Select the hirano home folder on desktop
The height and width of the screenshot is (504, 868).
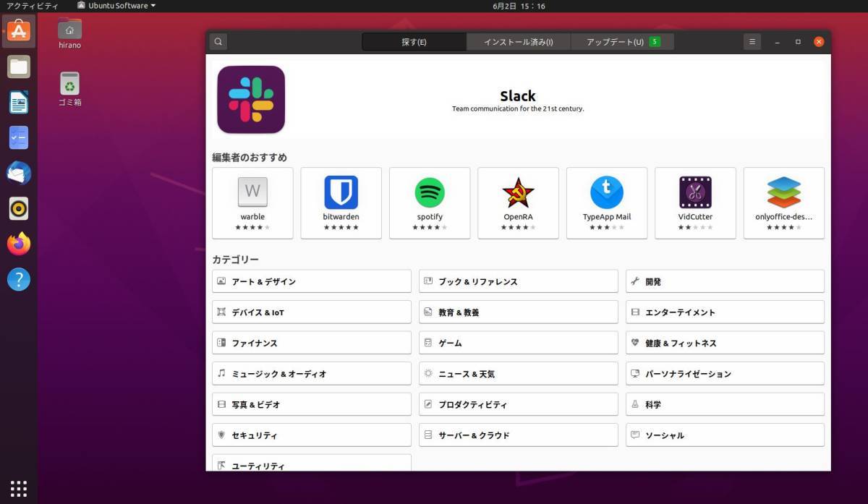pos(69,33)
